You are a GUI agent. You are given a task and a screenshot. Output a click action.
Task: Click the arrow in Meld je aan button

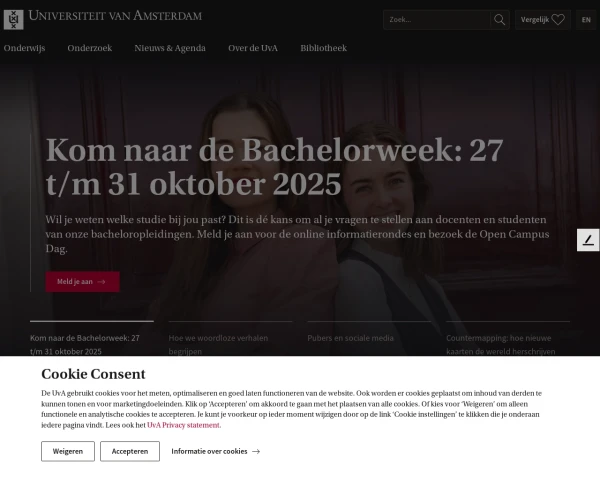click(x=101, y=282)
